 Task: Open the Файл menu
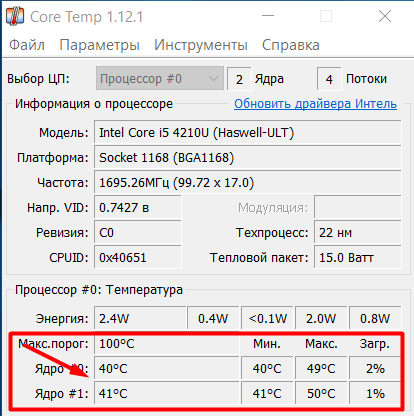coord(27,45)
